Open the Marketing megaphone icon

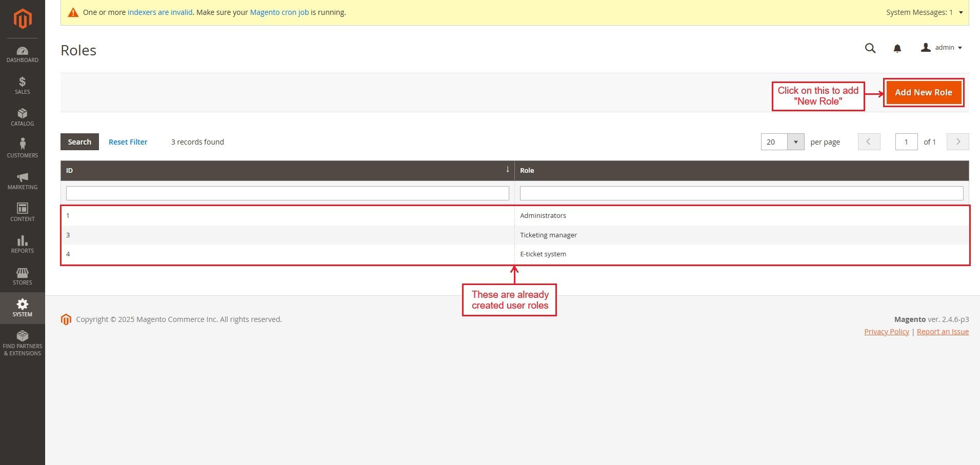[x=22, y=181]
